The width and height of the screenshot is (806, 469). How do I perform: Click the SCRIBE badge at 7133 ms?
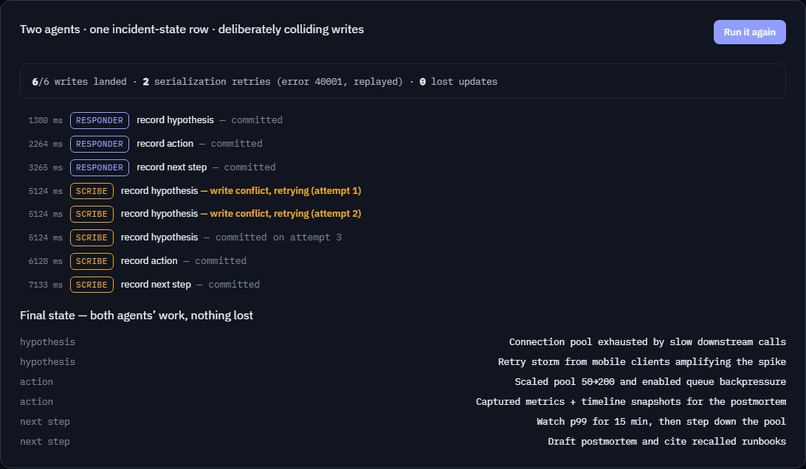click(91, 285)
